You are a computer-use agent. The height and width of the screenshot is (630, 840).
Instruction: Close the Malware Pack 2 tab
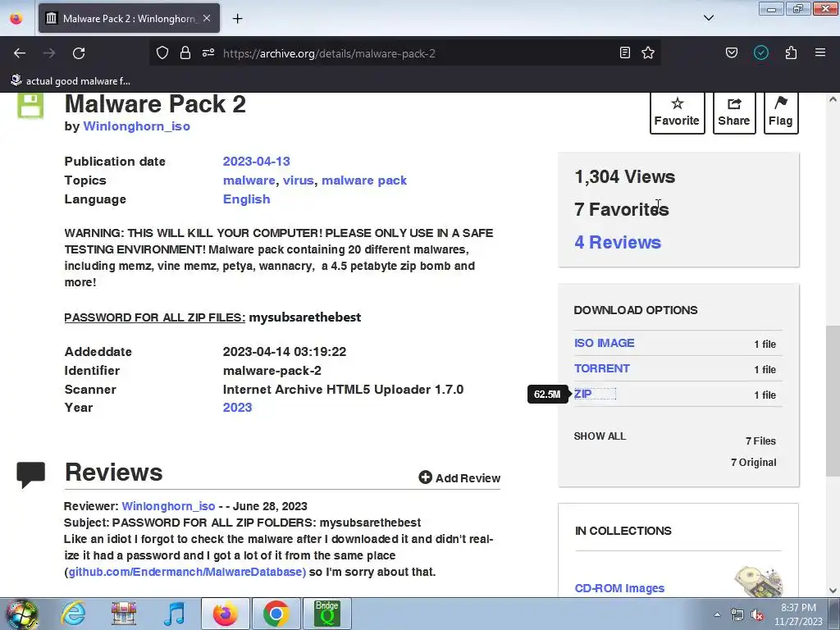click(207, 18)
